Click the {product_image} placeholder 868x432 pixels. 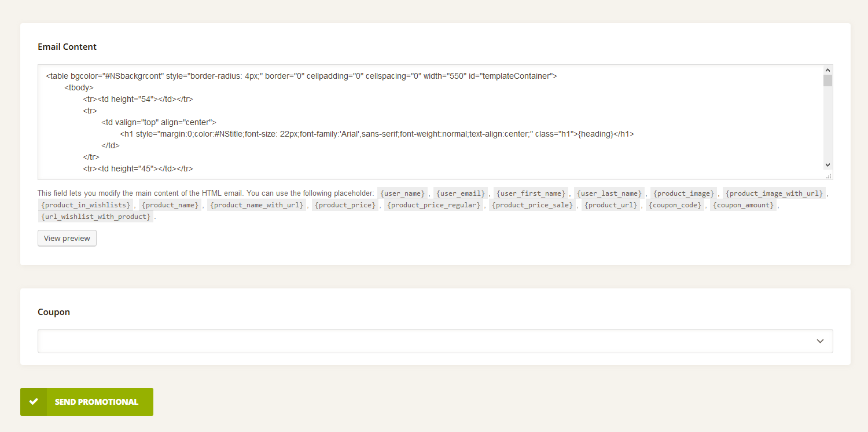(684, 193)
